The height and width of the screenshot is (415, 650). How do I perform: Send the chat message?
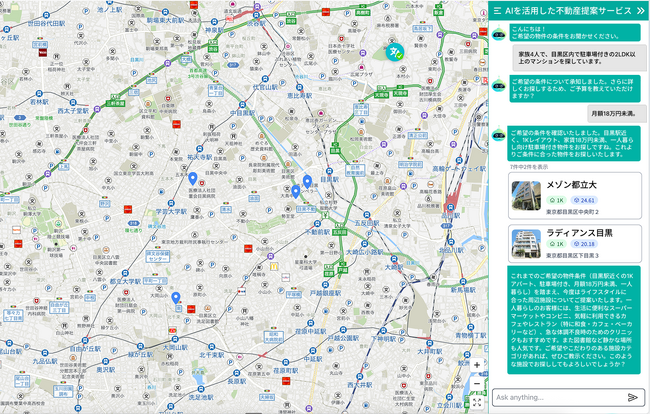[632, 397]
